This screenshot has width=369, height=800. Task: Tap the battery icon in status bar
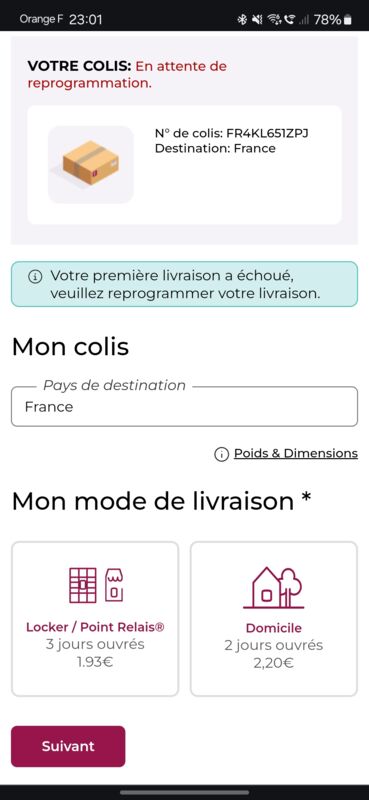348,20
